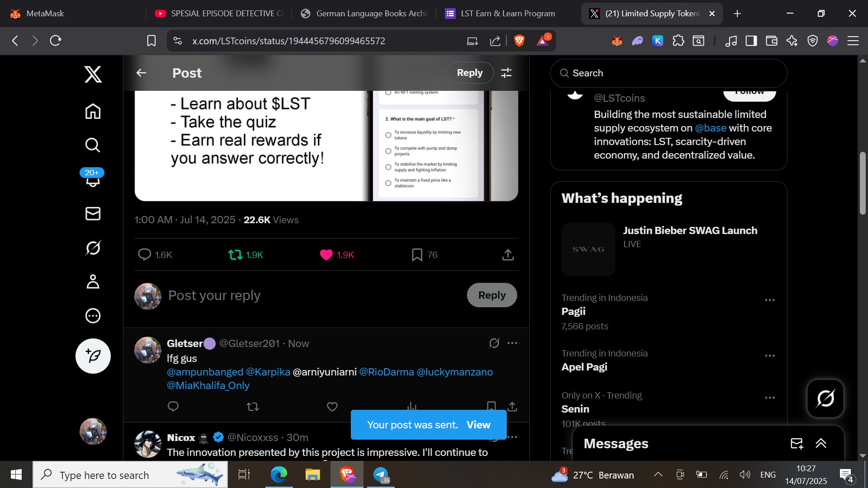Open @ampunbanged mention link
The height and width of the screenshot is (488, 868).
click(x=205, y=372)
